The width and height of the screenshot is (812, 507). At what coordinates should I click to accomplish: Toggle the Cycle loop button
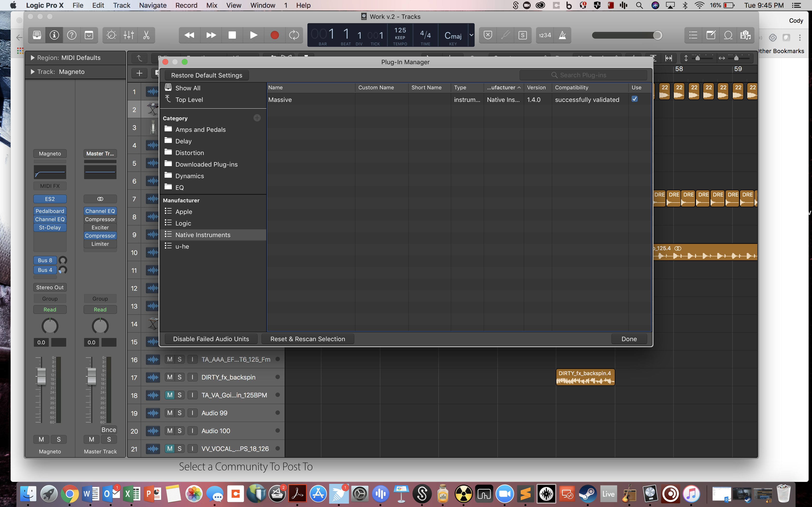294,35
